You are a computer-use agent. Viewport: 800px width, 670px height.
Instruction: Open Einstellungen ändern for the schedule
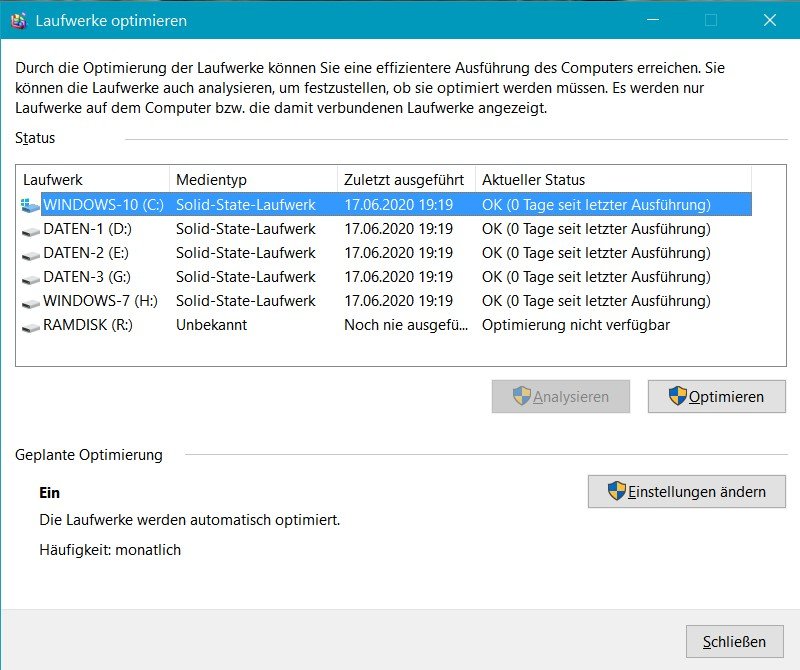coord(687,491)
